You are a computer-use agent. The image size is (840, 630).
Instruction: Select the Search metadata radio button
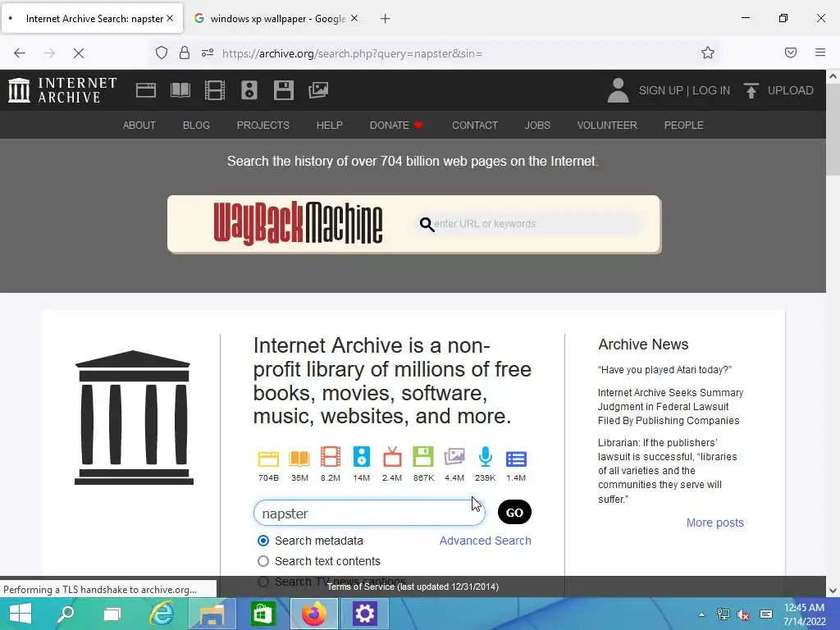(263, 541)
